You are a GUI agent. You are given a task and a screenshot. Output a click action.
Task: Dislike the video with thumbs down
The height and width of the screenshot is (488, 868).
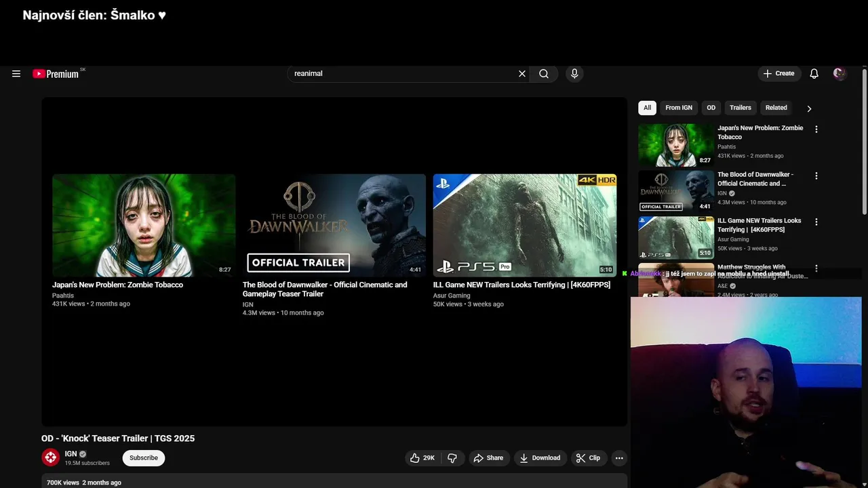(452, 458)
